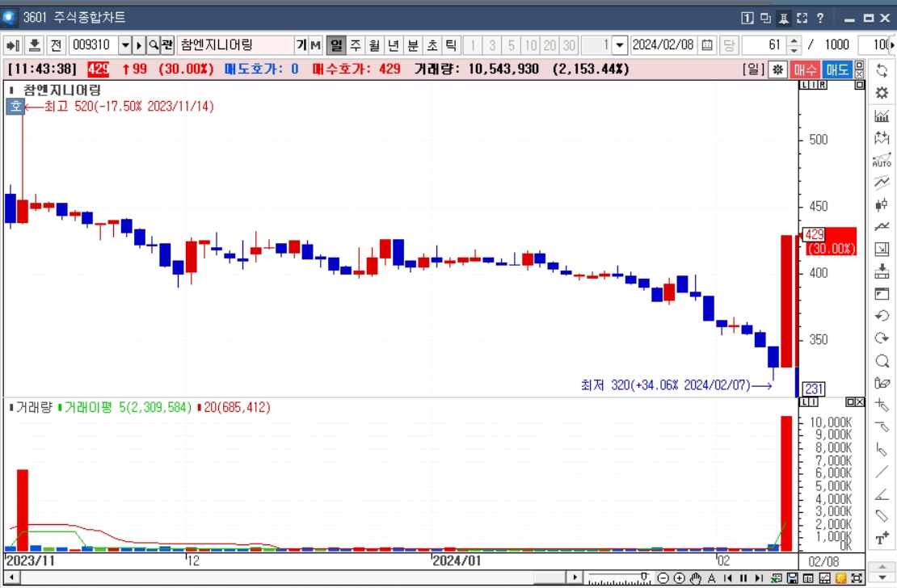Open chart settings gear in price bar
897x588 pixels.
coord(778,69)
